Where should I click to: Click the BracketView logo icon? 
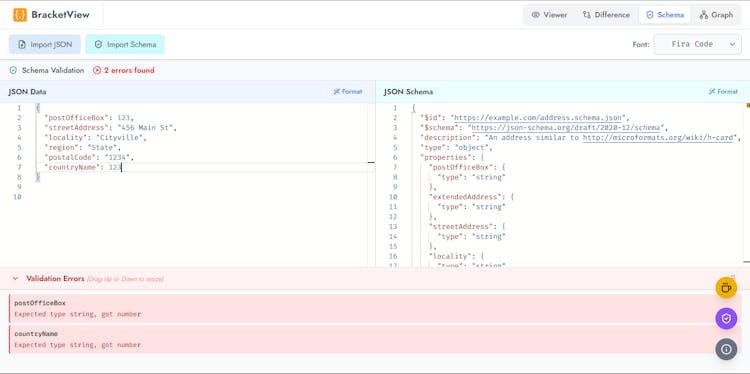pos(20,15)
